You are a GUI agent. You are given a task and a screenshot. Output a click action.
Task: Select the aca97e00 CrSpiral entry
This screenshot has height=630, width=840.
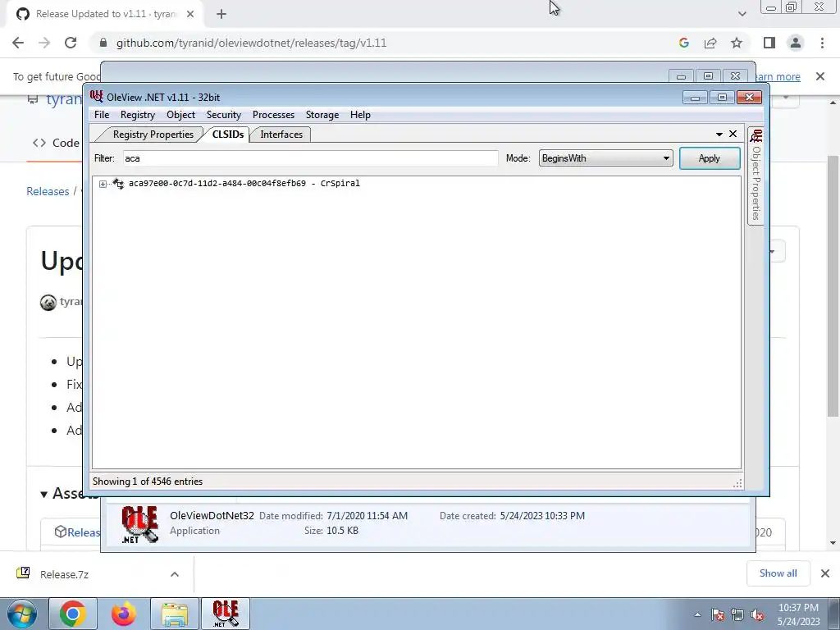point(244,183)
